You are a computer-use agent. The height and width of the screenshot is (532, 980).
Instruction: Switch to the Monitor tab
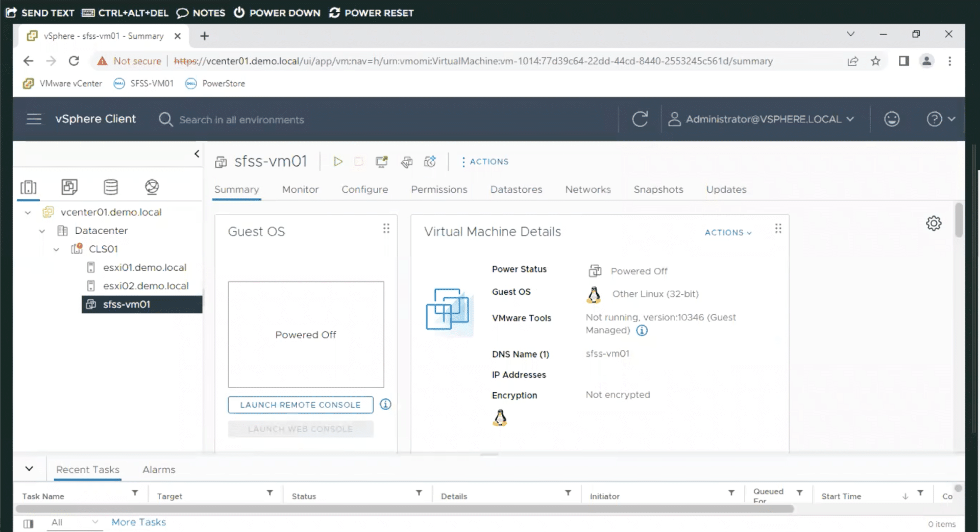pyautogui.click(x=300, y=189)
